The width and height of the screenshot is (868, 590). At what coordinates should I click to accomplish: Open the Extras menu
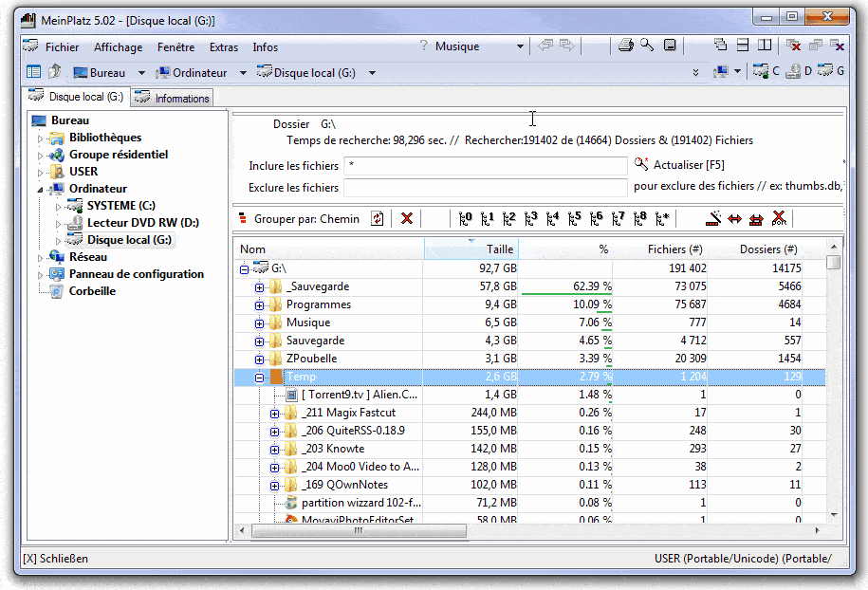point(224,47)
